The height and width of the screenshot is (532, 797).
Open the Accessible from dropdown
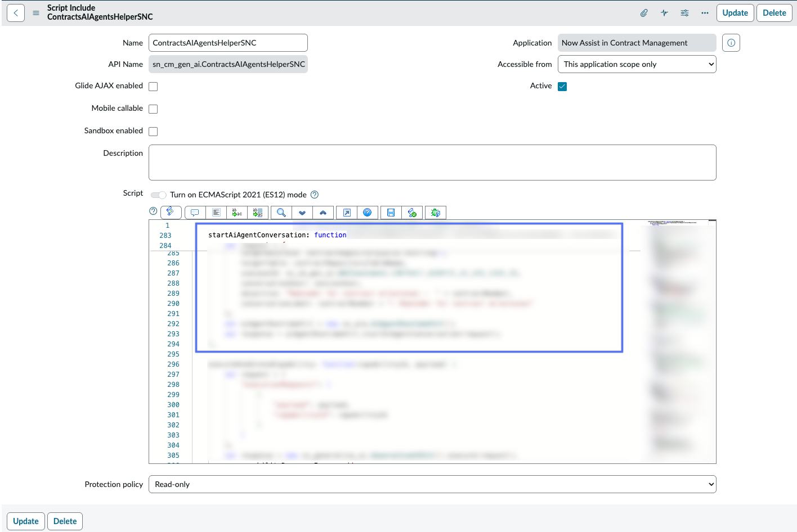click(637, 64)
